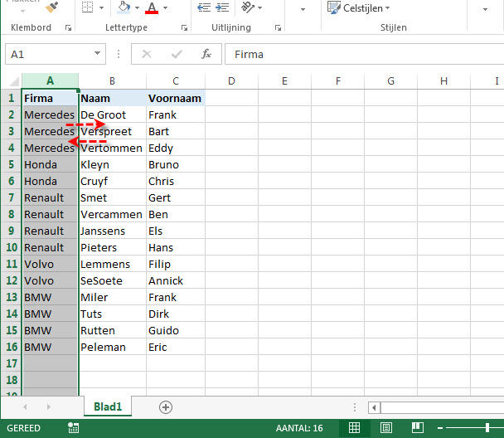Select row 11 header
Screen dimensions: 504x438
pos(12,264)
